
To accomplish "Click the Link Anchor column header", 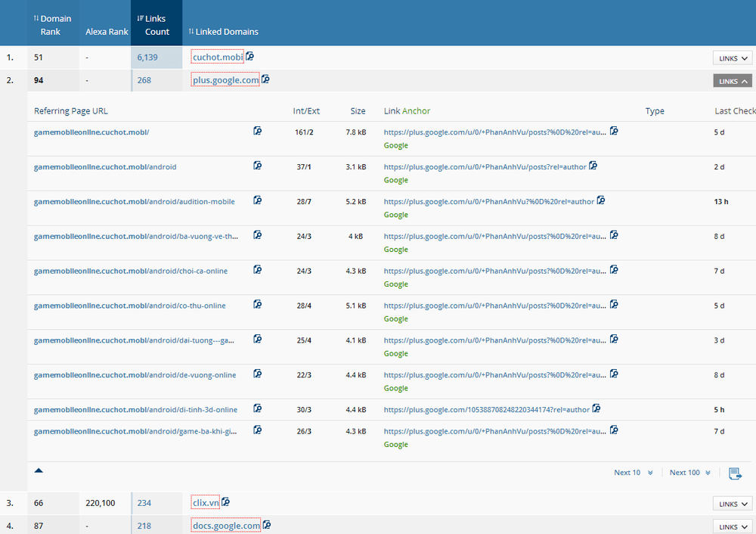I will [x=407, y=111].
